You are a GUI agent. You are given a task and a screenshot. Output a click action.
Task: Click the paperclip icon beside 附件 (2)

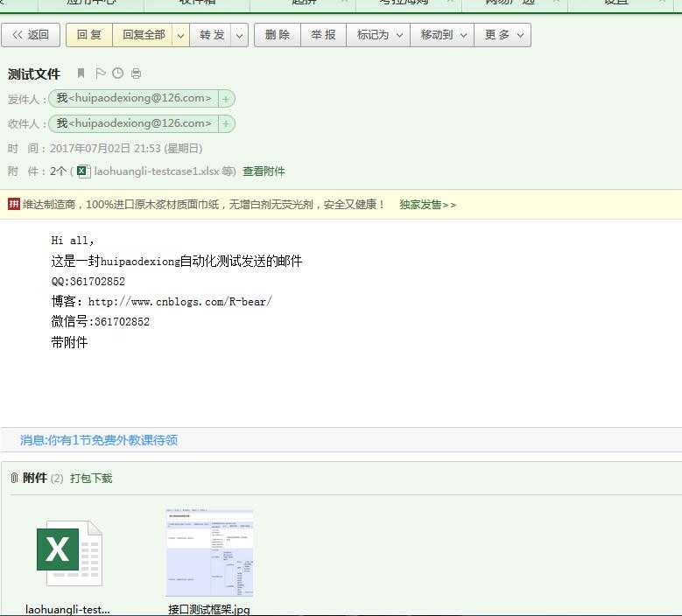pyautogui.click(x=14, y=479)
